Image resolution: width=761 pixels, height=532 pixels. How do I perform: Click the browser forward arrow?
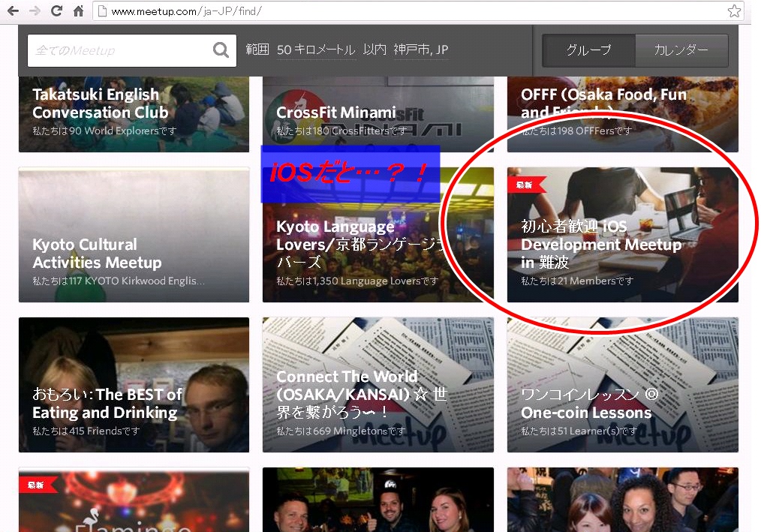pos(35,11)
